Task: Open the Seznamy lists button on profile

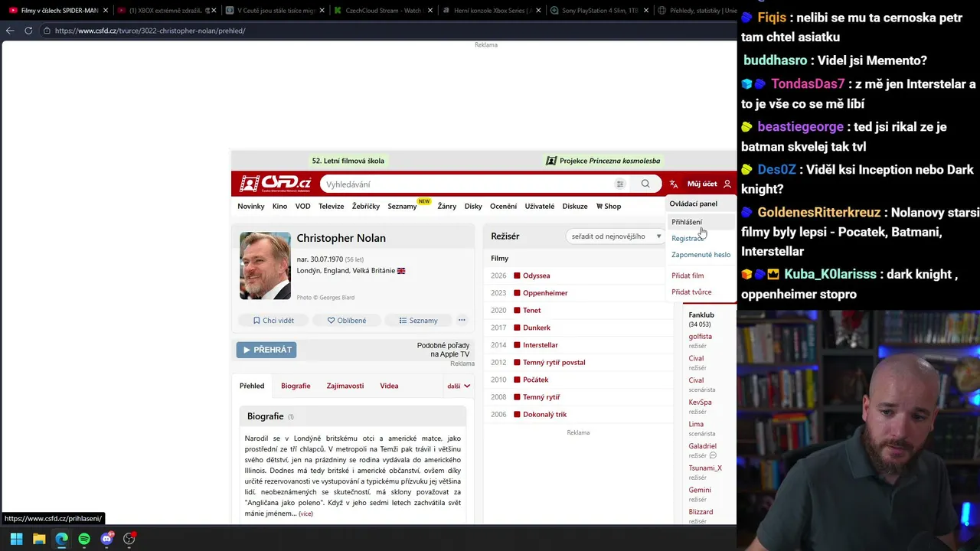Action: pos(418,321)
